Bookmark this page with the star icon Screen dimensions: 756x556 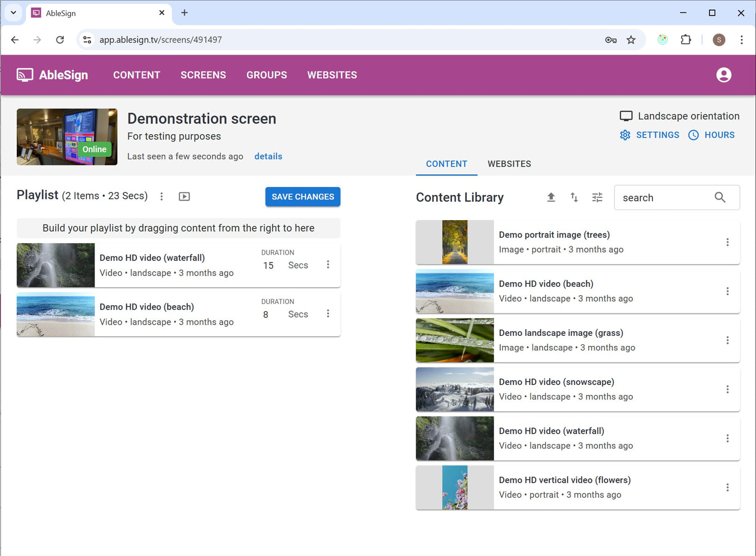(631, 40)
